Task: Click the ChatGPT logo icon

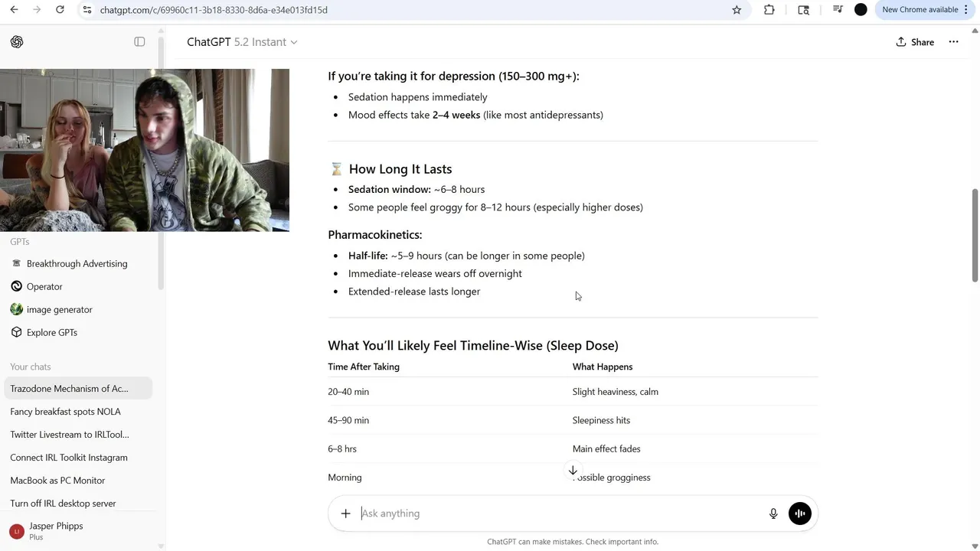Action: pos(17,42)
